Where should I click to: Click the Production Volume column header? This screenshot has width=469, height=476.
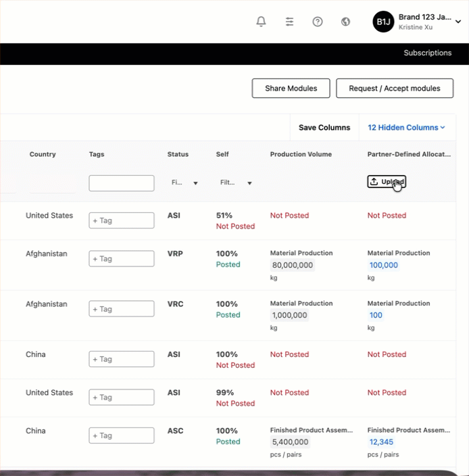point(301,154)
